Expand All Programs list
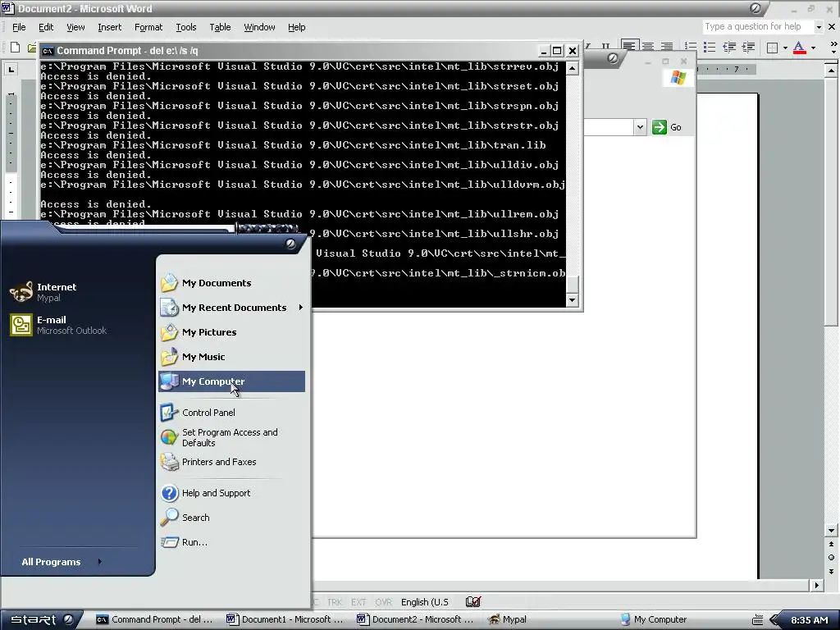 [62, 562]
